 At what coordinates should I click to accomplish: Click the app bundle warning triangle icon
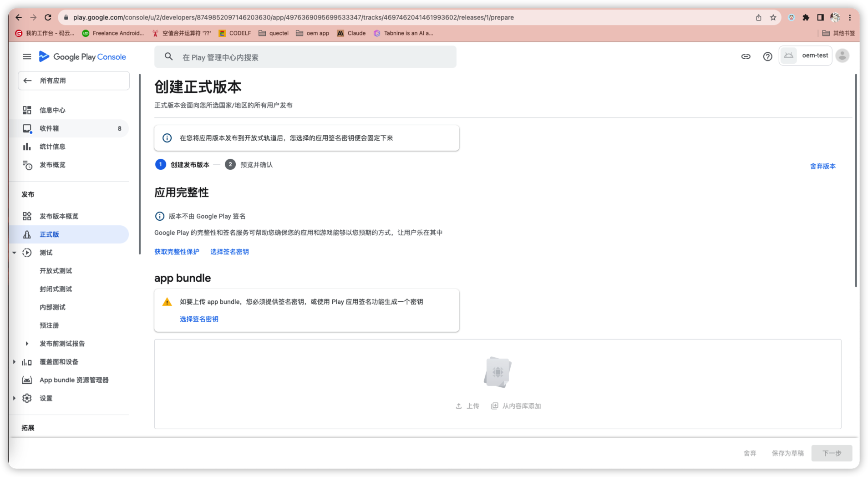167,302
